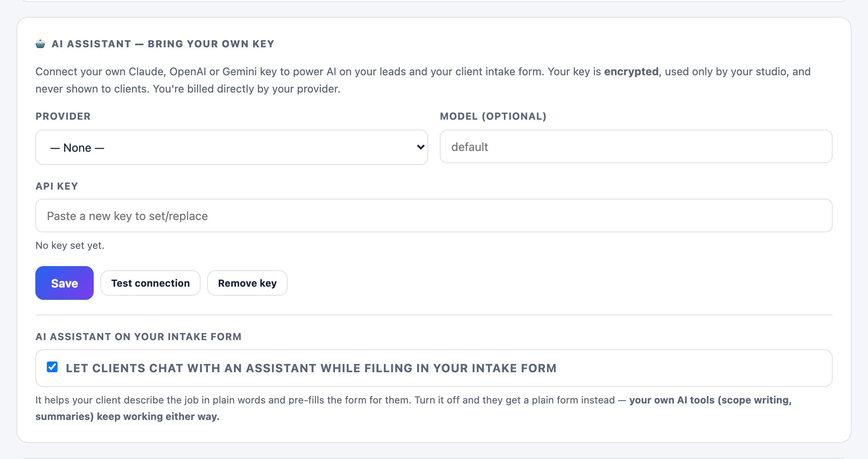This screenshot has height=459, width=868.
Task: Uncheck the let clients chat with assistant checkbox
Action: click(x=52, y=367)
